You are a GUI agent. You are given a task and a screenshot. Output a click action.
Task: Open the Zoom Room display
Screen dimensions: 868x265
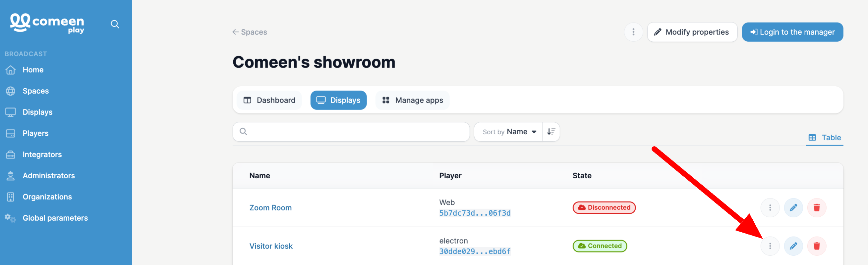pos(270,208)
